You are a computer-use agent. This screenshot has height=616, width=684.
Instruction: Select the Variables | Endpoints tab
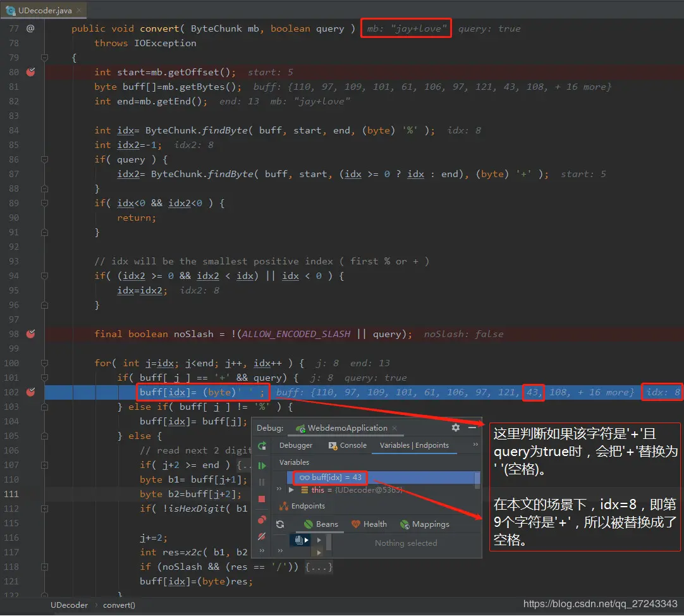[414, 445]
